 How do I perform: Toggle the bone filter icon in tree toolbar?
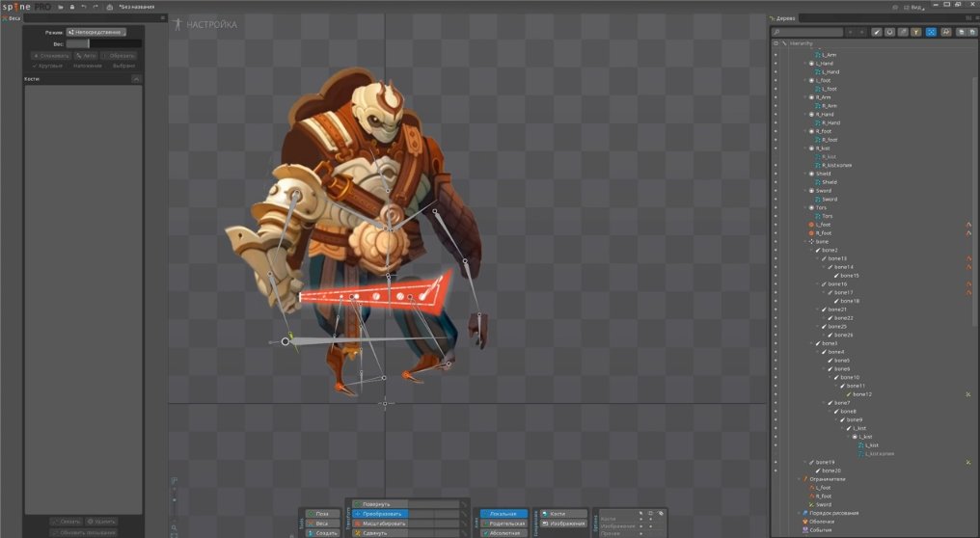877,32
